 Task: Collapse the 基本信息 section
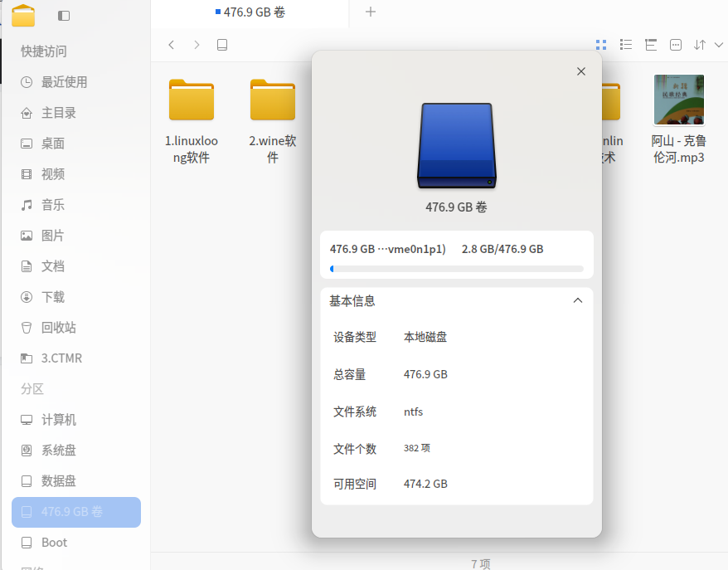[x=578, y=300]
